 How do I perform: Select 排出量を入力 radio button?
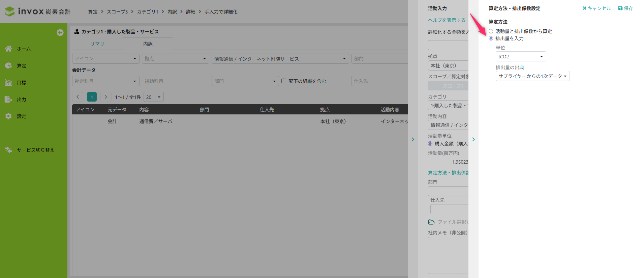click(x=491, y=38)
